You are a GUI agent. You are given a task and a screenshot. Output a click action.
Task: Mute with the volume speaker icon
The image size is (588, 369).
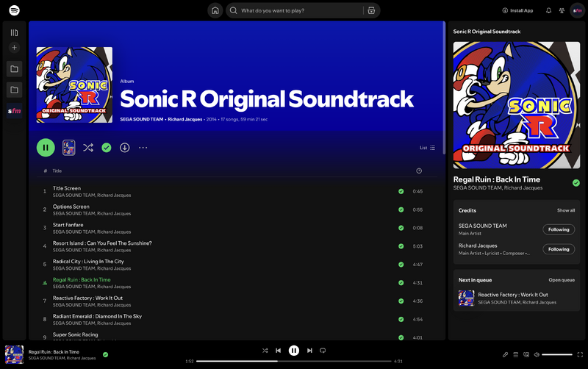tap(537, 355)
